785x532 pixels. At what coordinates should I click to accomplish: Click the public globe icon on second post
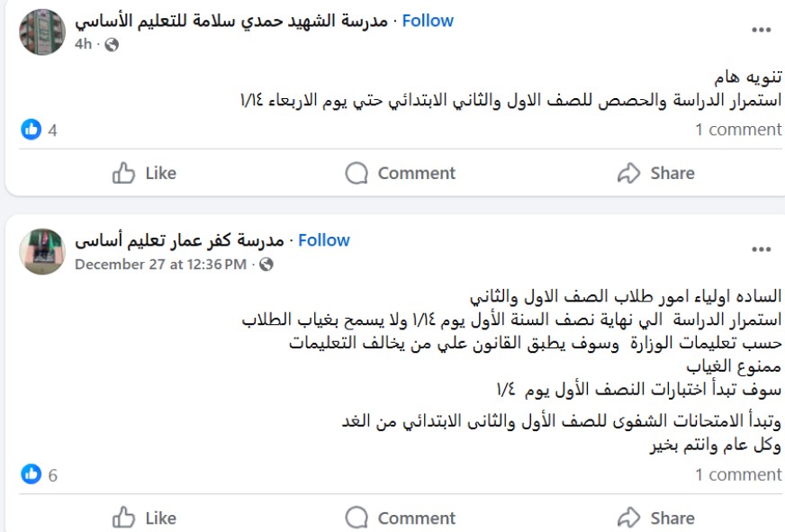[x=266, y=265]
